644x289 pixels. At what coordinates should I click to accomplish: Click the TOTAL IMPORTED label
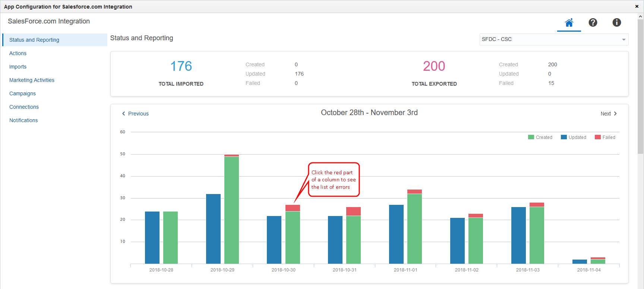pyautogui.click(x=181, y=84)
